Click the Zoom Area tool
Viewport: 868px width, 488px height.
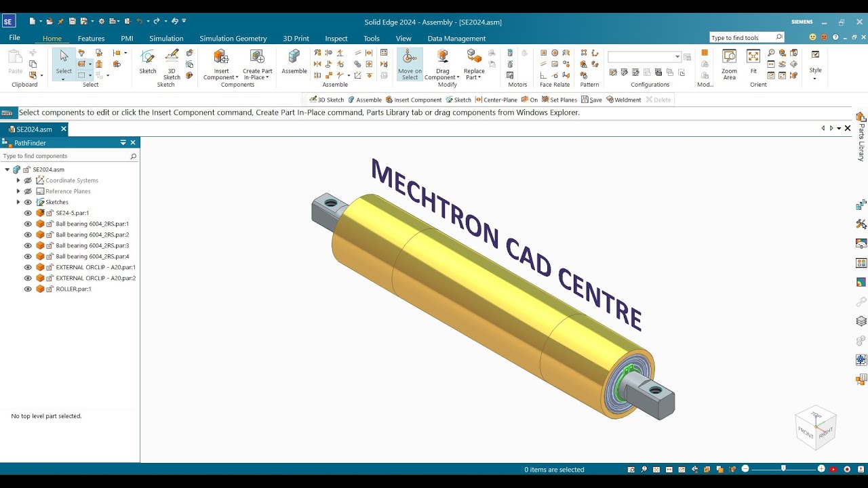[x=729, y=64]
